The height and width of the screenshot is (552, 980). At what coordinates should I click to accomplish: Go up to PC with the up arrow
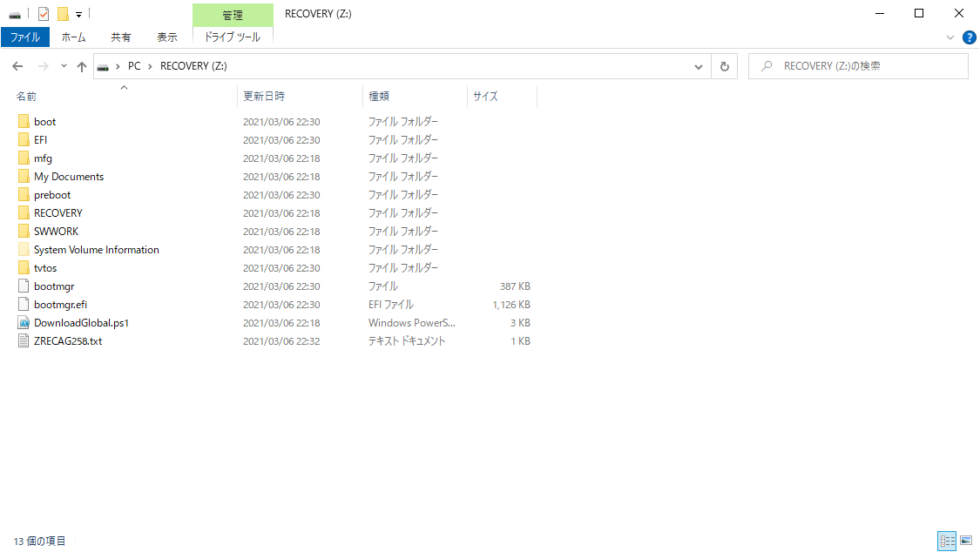[81, 65]
